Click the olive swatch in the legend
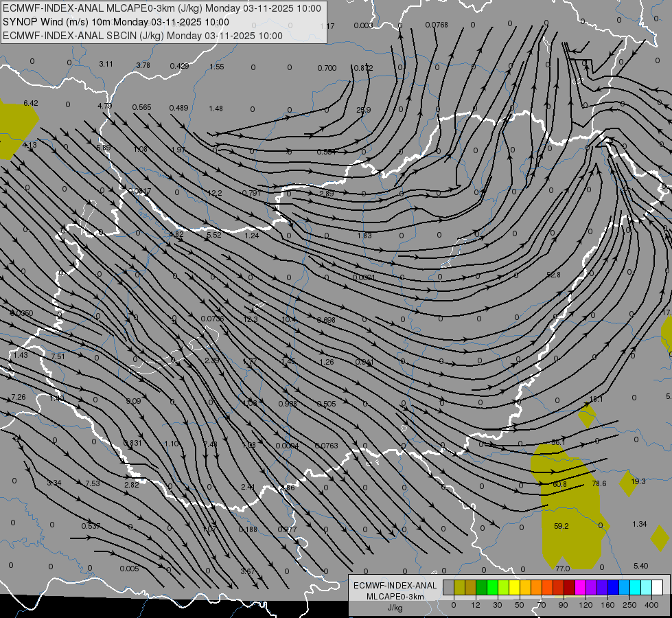The width and height of the screenshot is (672, 618). click(x=459, y=588)
